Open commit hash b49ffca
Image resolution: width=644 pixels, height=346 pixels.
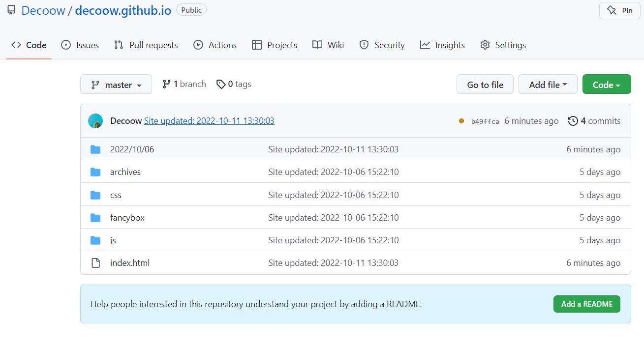[x=485, y=121]
